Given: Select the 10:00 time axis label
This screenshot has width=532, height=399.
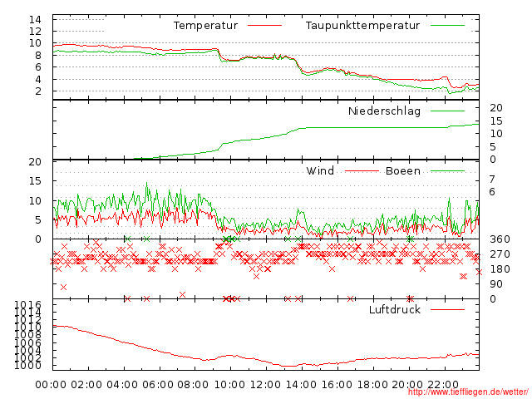Looking at the screenshot, I should (229, 385).
